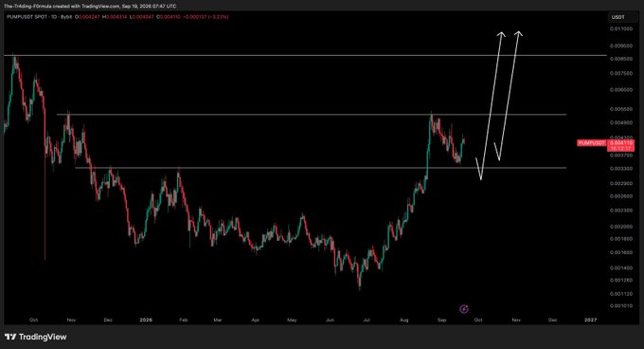The image size is (644, 349).
Task: Click the Aug label on the time axis
Action: (404, 320)
